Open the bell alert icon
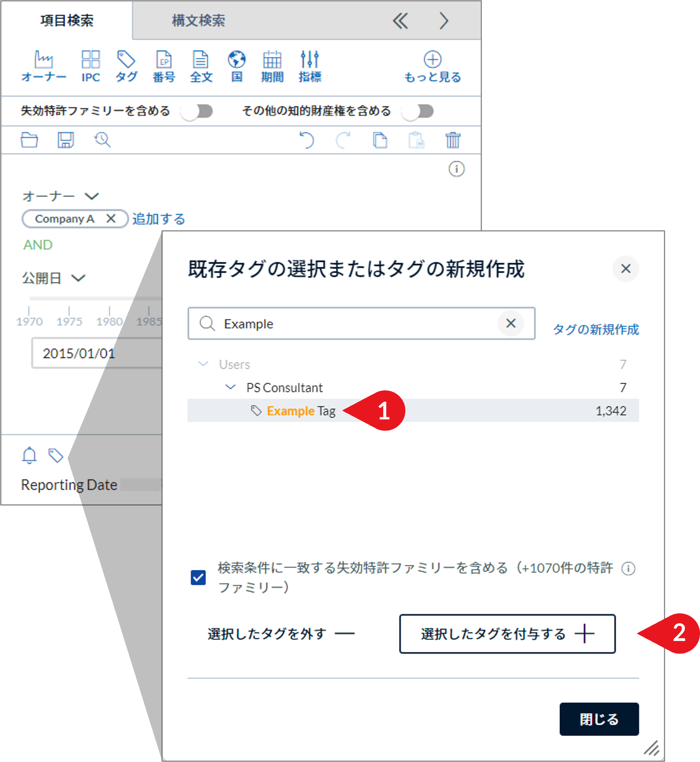The width and height of the screenshot is (700, 762). coord(29,455)
